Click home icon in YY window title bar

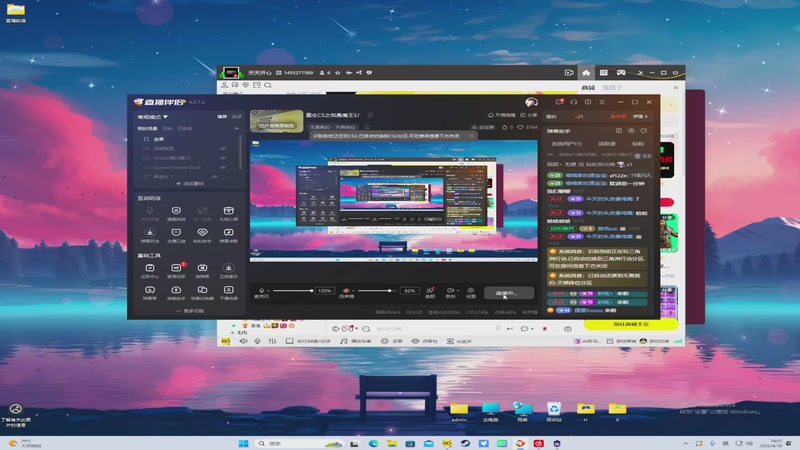coord(586,72)
